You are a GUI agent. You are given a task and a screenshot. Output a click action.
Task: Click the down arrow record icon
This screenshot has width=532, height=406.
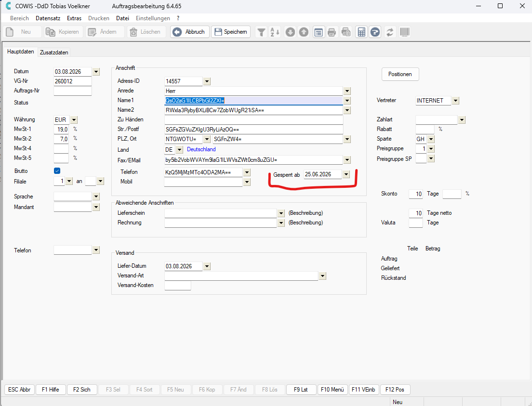coord(290,32)
